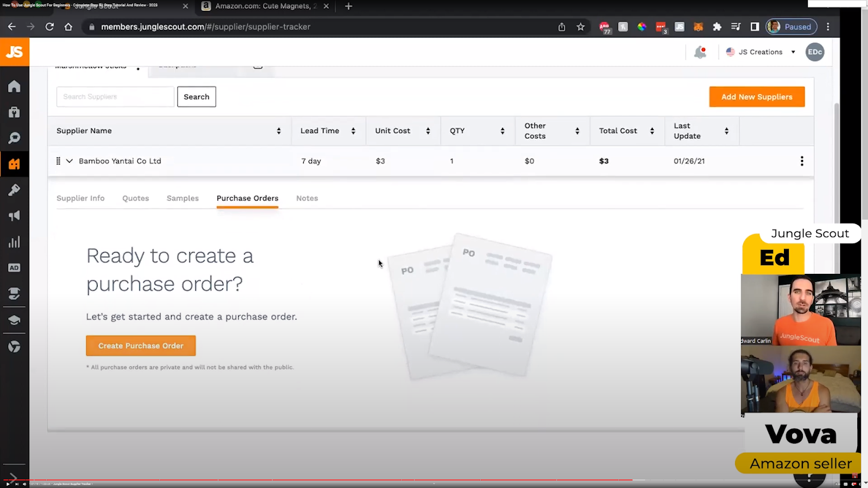Click the Search Suppliers input field
The image size is (868, 488).
coord(116,97)
